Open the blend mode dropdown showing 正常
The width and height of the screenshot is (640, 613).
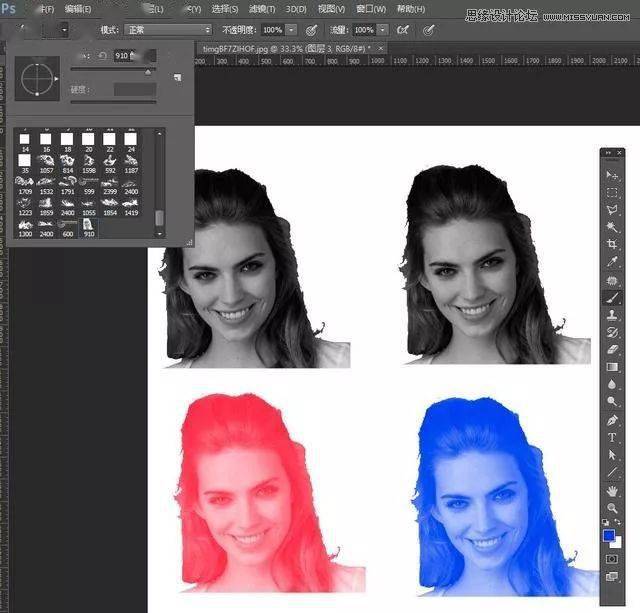click(168, 30)
